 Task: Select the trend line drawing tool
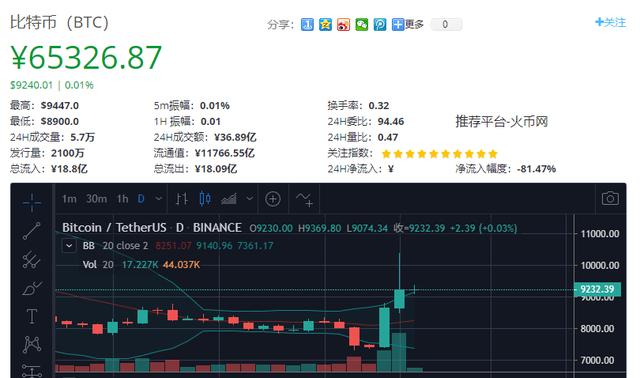(31, 231)
